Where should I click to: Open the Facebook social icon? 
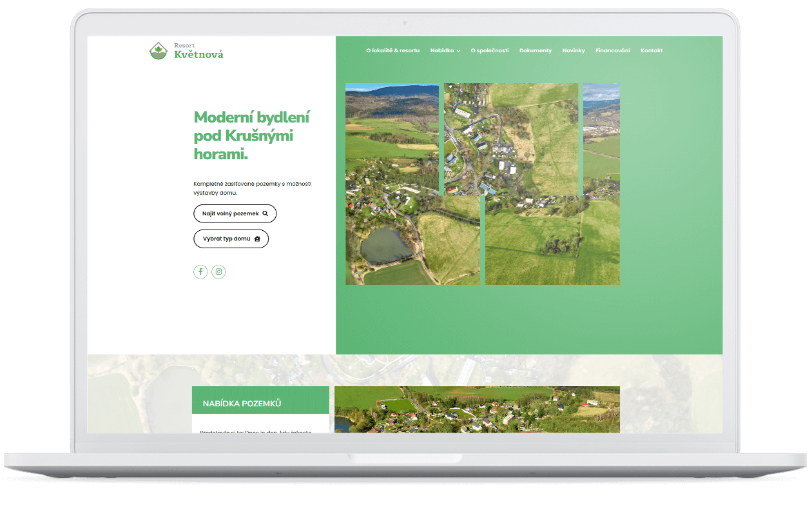(x=200, y=272)
